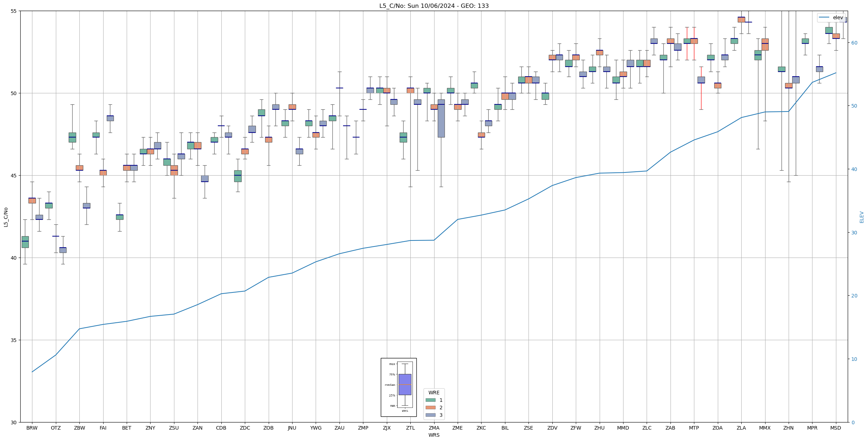Click the orange WRE 2 legend swatch
The height and width of the screenshot is (441, 868).
[430, 408]
